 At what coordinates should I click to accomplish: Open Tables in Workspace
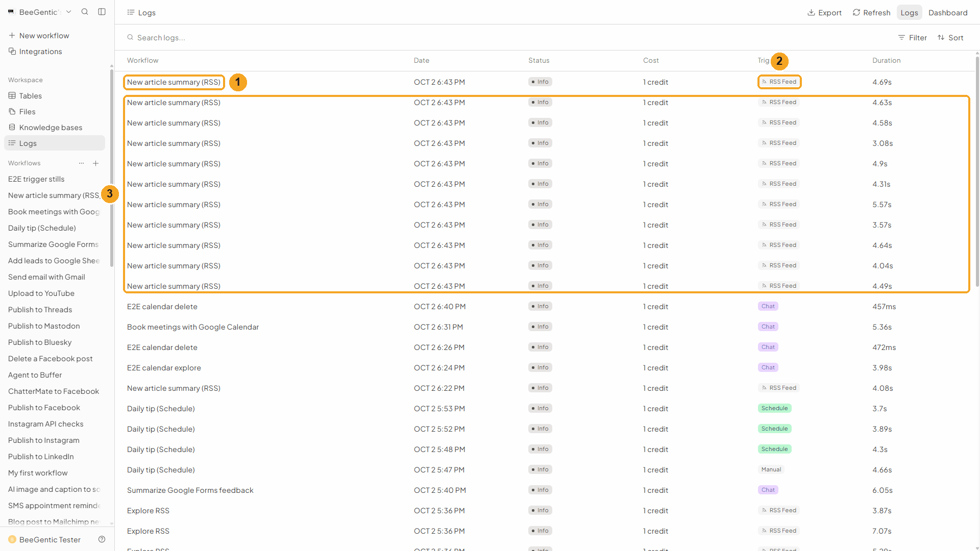pos(55,96)
